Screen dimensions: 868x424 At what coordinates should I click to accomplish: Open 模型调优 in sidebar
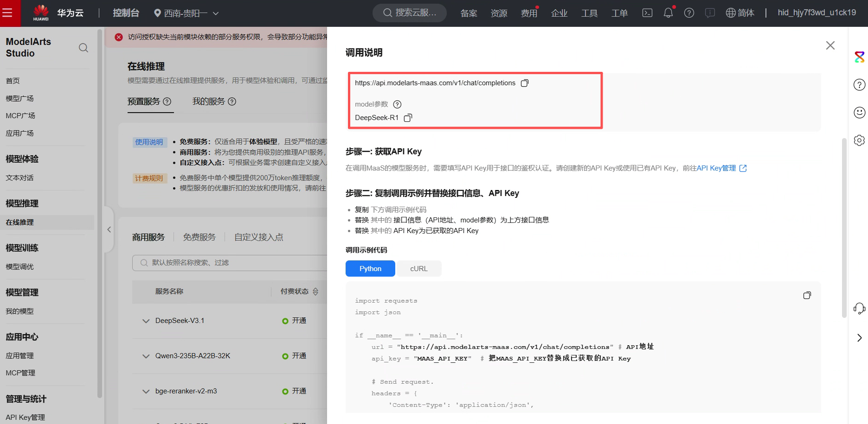(19, 267)
